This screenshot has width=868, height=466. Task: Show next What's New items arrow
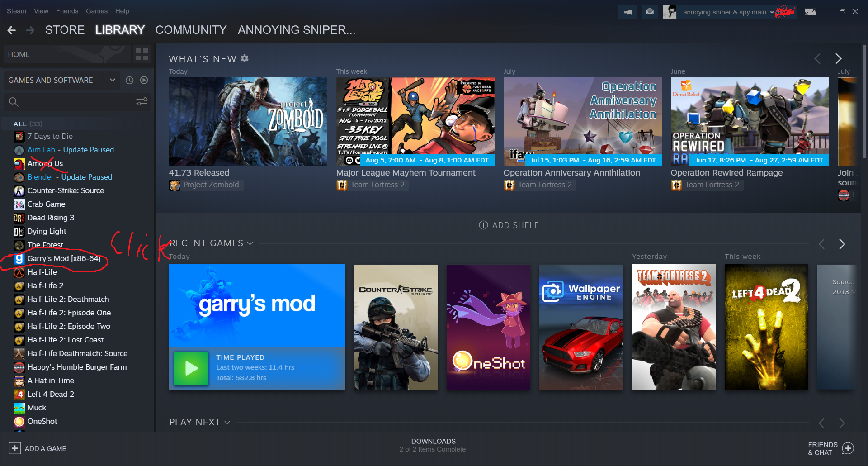[x=838, y=58]
